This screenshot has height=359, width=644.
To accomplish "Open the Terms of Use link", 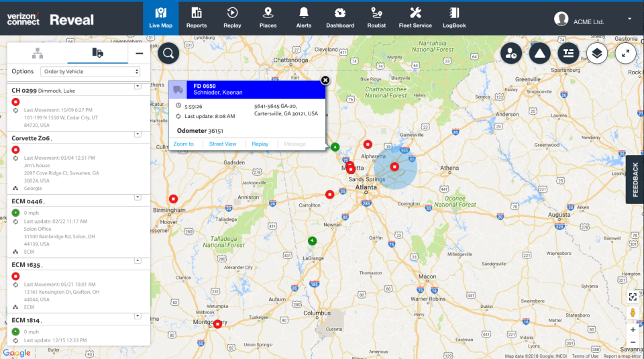I will 585,356.
